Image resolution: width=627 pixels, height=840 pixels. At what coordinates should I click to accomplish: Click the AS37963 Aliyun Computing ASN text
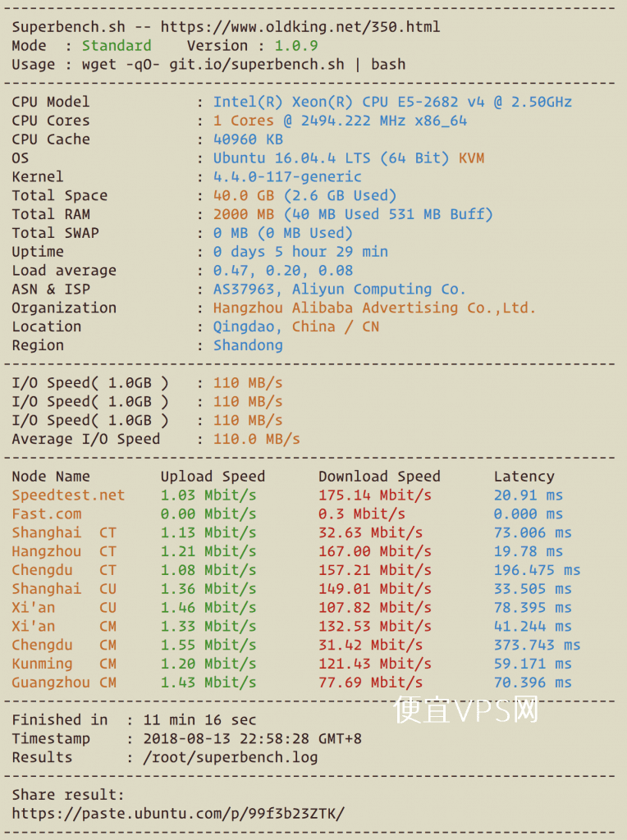pyautogui.click(x=339, y=290)
